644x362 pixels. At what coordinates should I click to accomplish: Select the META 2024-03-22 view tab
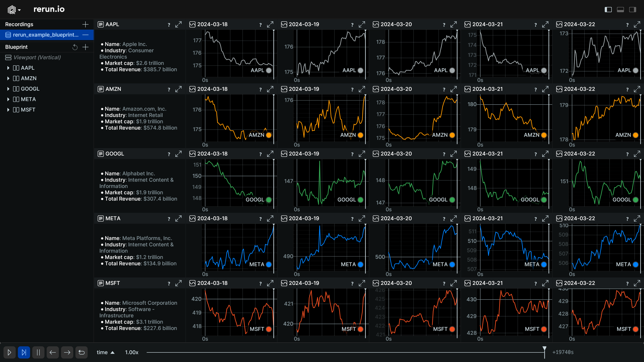576,219
